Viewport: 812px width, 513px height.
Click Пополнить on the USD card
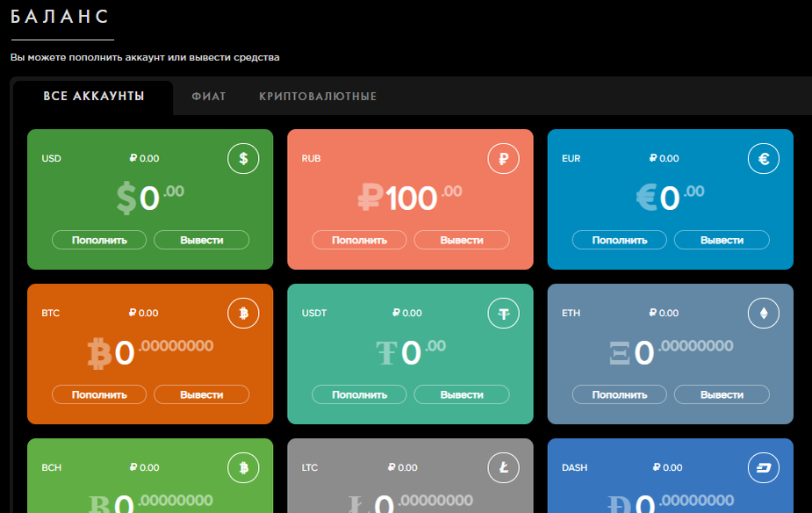coord(99,240)
